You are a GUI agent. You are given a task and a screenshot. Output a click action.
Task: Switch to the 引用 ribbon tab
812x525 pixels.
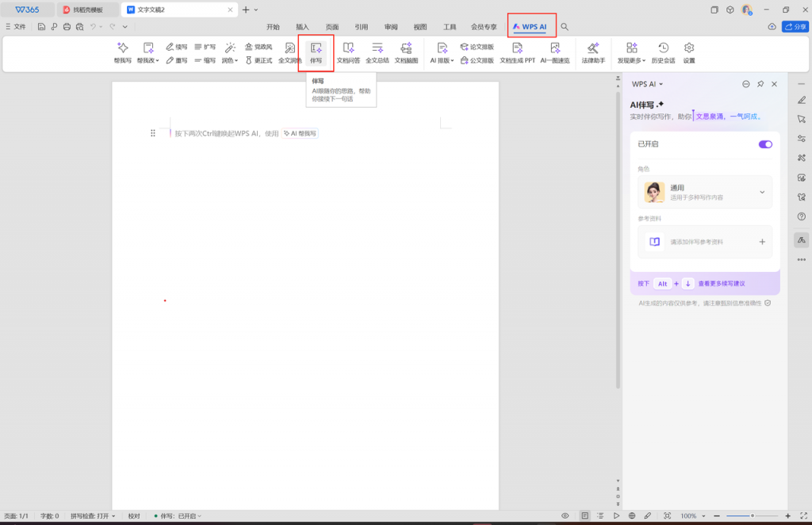[362, 27]
